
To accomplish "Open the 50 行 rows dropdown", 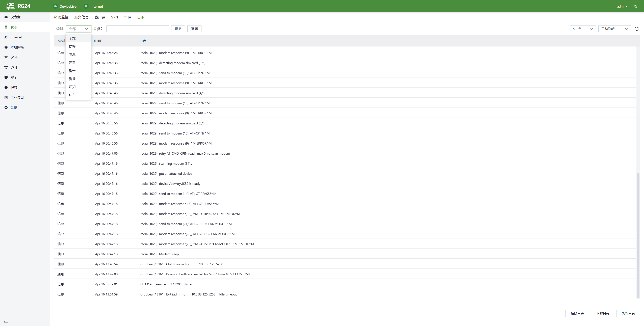I will click(x=583, y=29).
